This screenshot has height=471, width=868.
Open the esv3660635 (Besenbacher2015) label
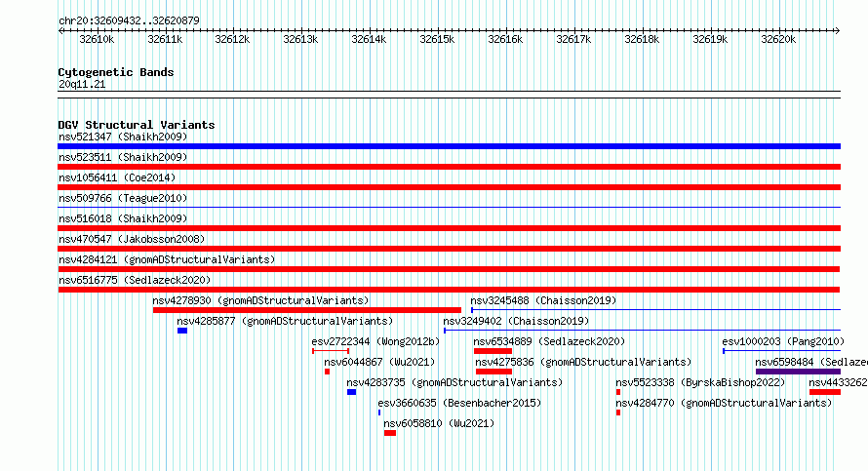click(x=459, y=403)
